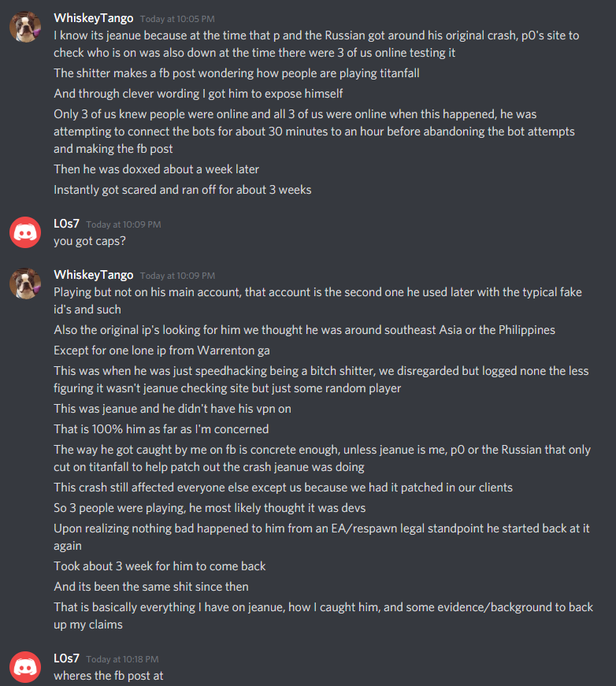Select the 'wheres the fb post at' message
616x686 pixels.
(x=108, y=676)
